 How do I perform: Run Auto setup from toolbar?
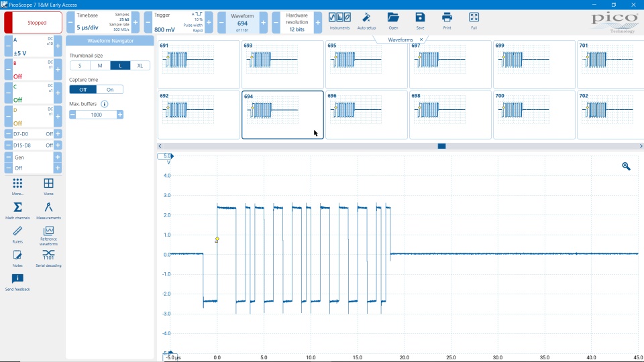[366, 19]
